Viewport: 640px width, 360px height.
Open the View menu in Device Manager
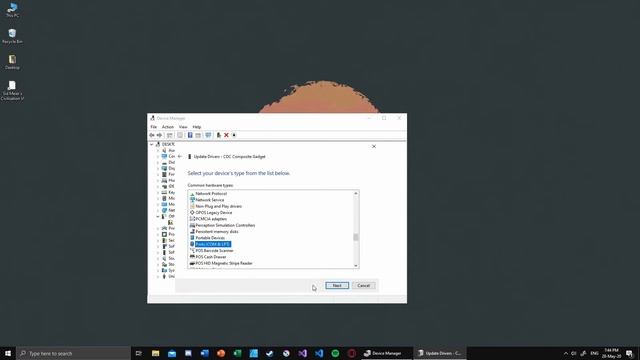(183, 127)
